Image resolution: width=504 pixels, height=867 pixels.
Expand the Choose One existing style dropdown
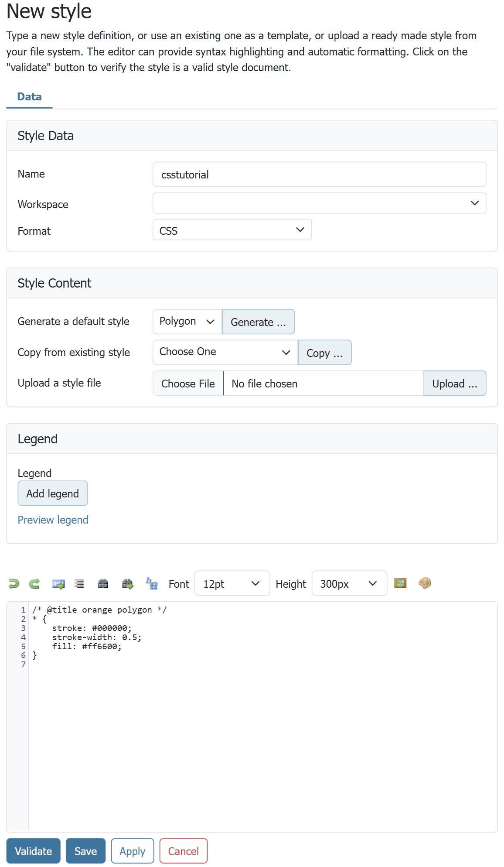coord(225,352)
